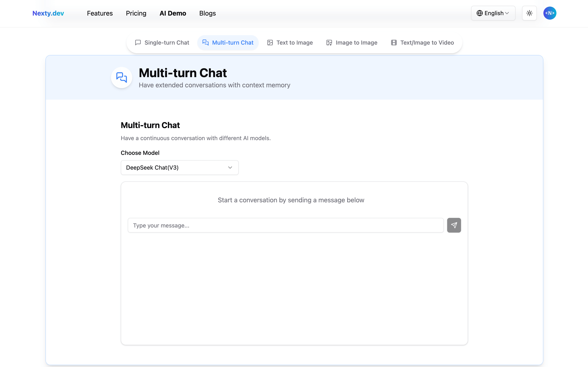The height and width of the screenshot is (367, 588).
Task: Click the Choose Model dropdown chevron
Action: 230,168
